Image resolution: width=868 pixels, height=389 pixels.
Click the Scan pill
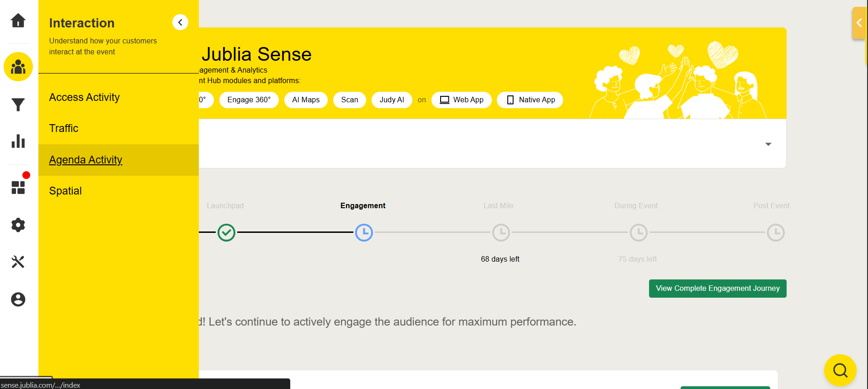tap(350, 100)
